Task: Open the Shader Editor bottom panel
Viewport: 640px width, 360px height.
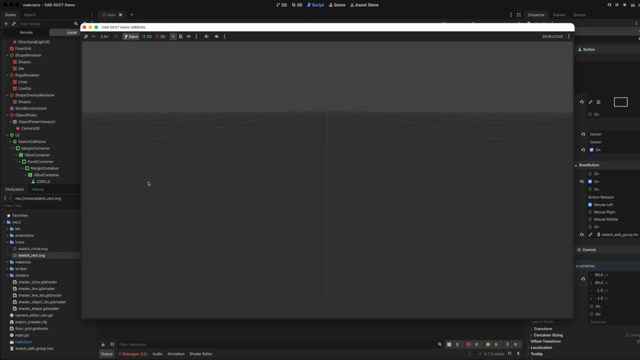Action: coord(201,354)
